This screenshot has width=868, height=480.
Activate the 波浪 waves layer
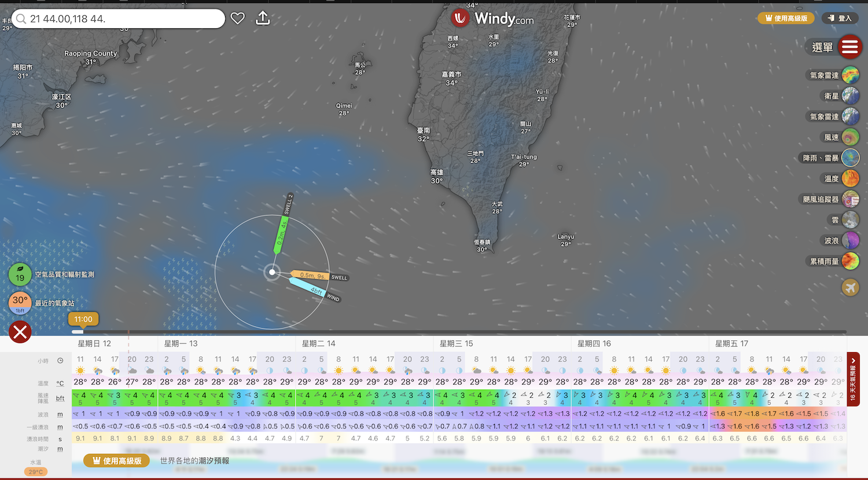coord(850,240)
